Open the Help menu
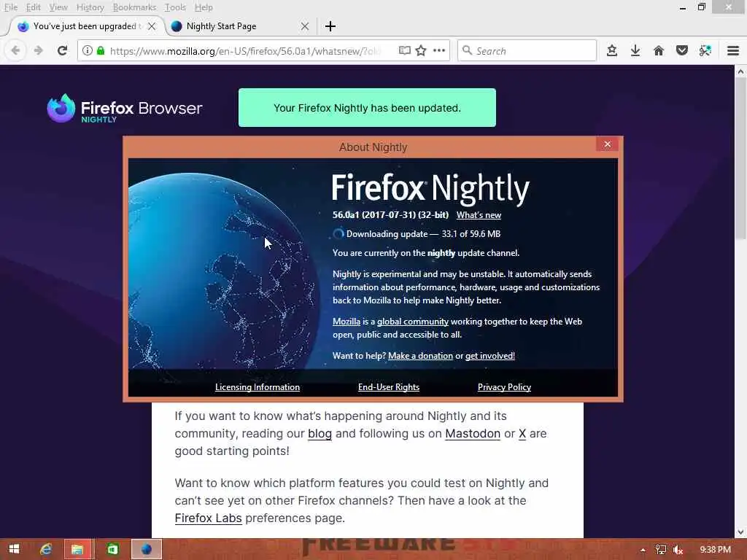The height and width of the screenshot is (560, 747). (204, 7)
